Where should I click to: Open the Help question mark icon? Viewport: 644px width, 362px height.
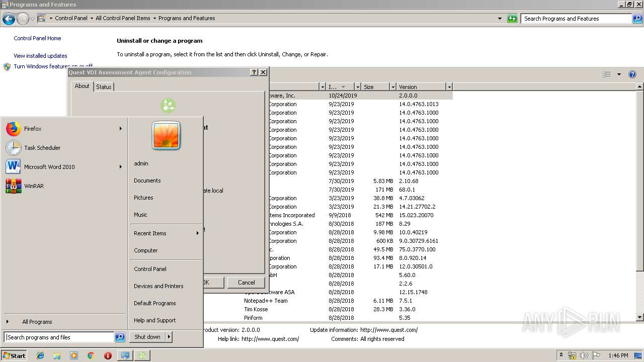coord(632,74)
